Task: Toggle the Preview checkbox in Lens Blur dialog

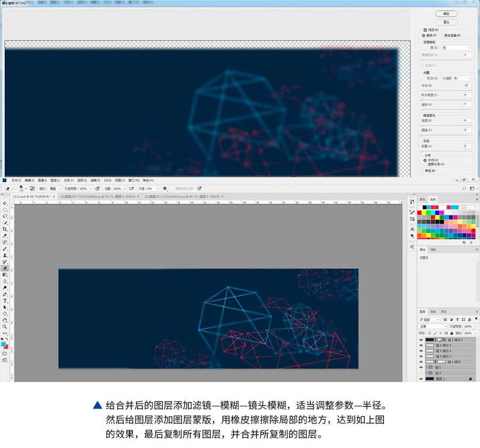Action: (425, 30)
